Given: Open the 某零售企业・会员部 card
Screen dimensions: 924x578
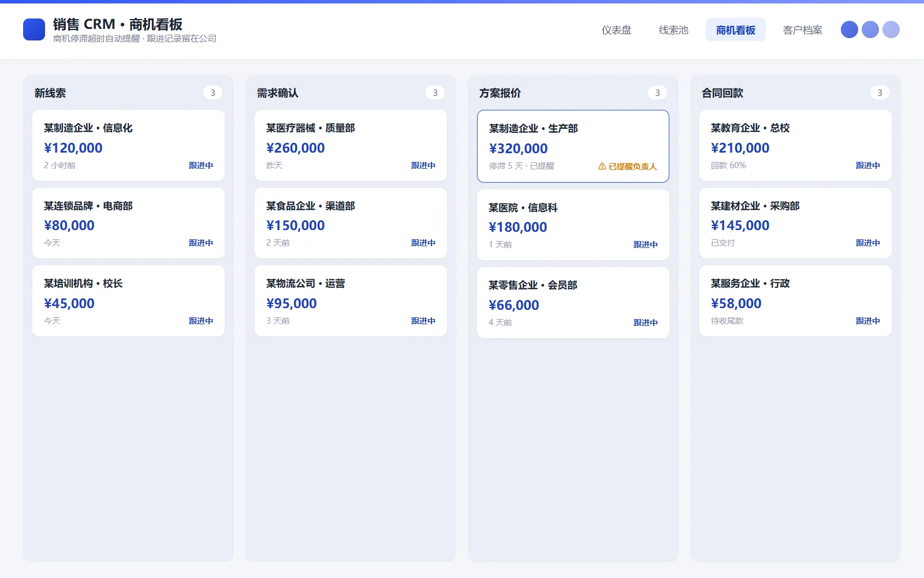Looking at the screenshot, I should [573, 303].
